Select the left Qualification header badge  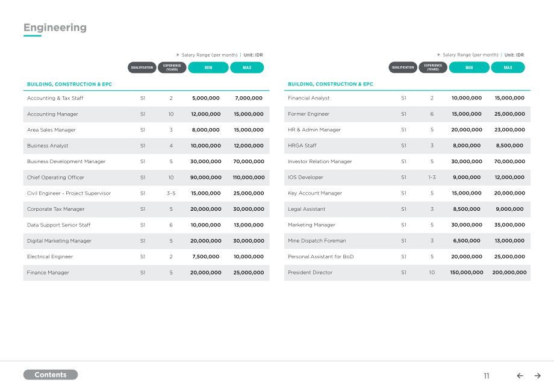coord(142,67)
